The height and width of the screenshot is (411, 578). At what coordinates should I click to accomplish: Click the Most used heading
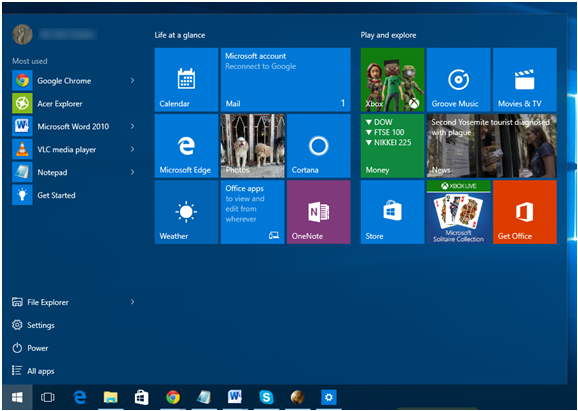[30, 61]
